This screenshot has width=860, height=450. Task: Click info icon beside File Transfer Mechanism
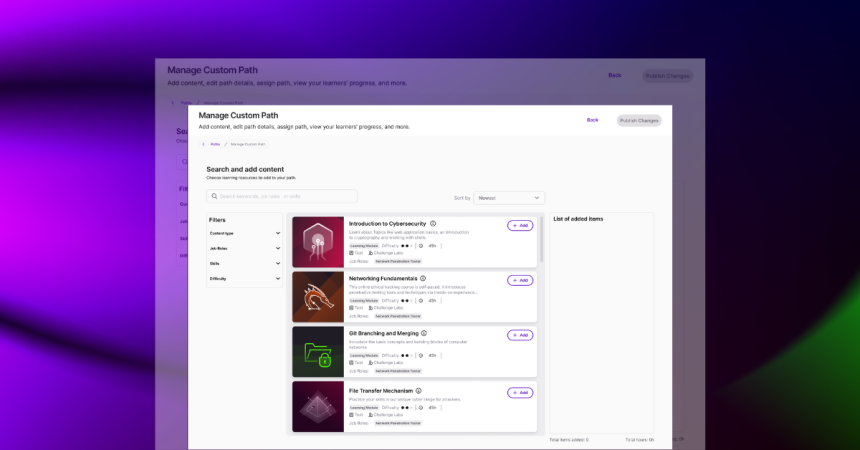point(418,391)
